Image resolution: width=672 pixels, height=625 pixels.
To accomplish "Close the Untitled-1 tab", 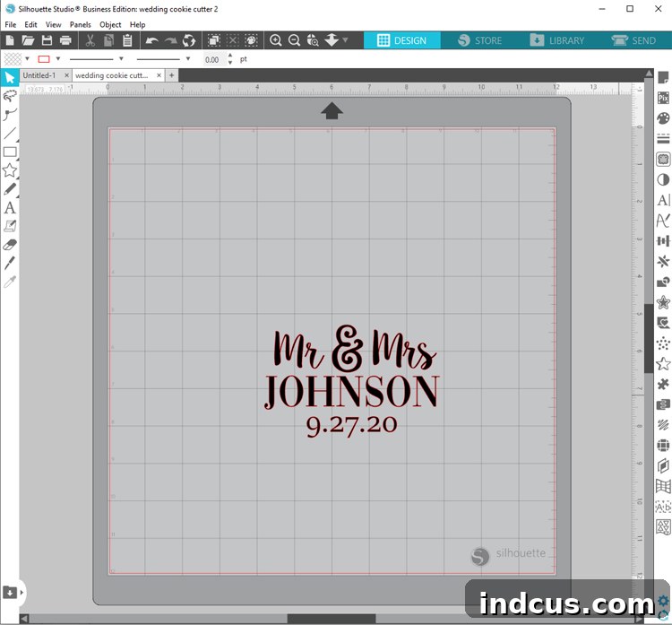I will [66, 75].
